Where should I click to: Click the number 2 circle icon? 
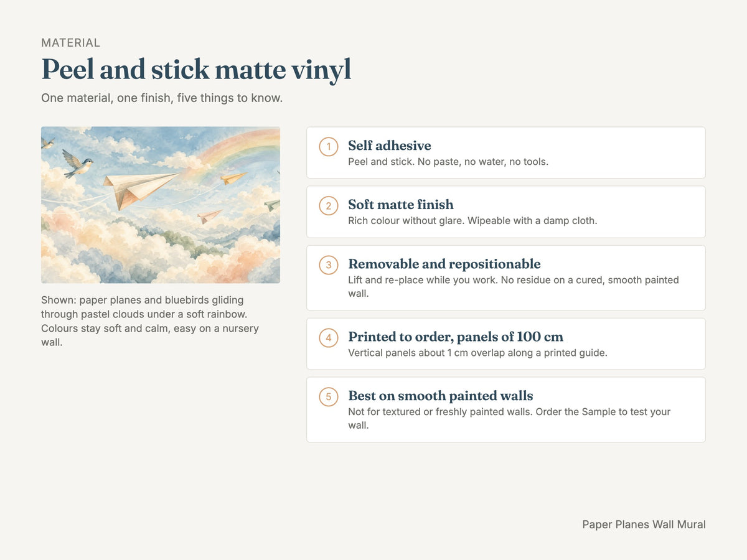(x=329, y=206)
